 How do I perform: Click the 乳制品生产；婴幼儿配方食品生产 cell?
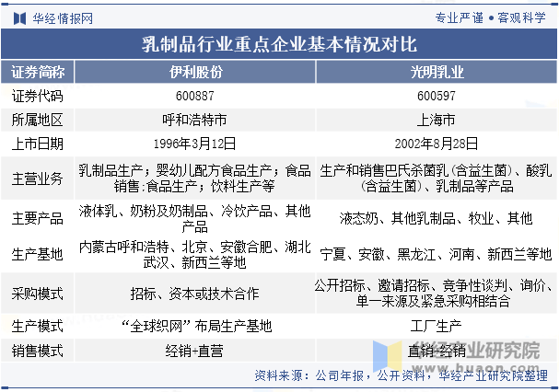point(195,179)
